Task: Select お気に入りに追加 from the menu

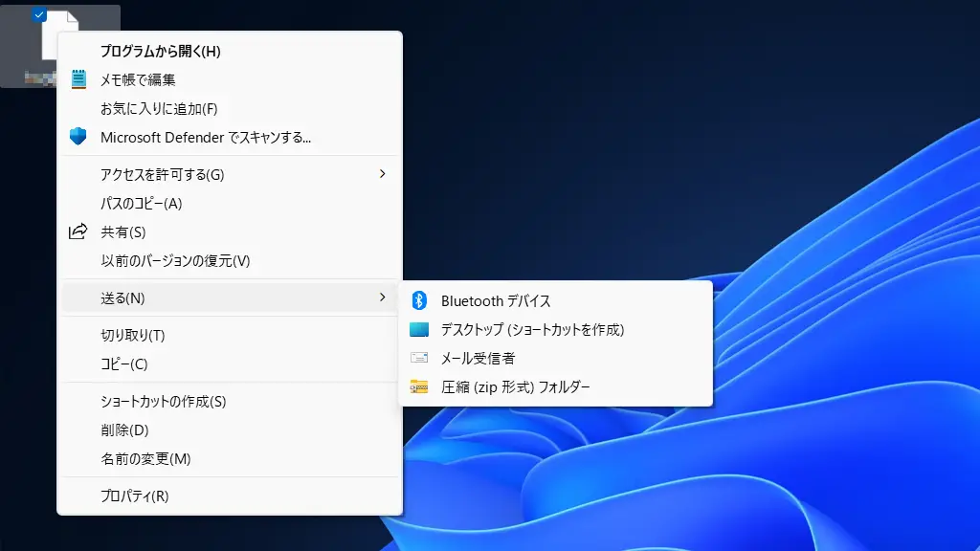Action: (154, 108)
